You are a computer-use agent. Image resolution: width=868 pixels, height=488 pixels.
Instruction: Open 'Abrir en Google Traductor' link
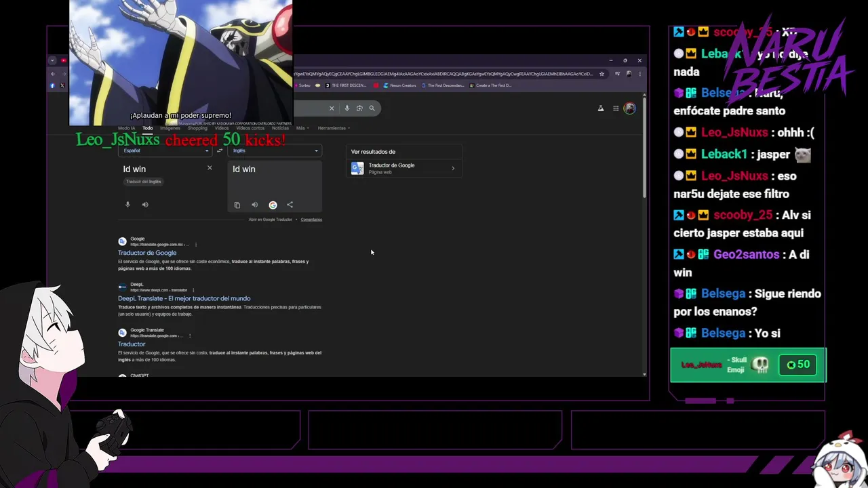point(270,220)
